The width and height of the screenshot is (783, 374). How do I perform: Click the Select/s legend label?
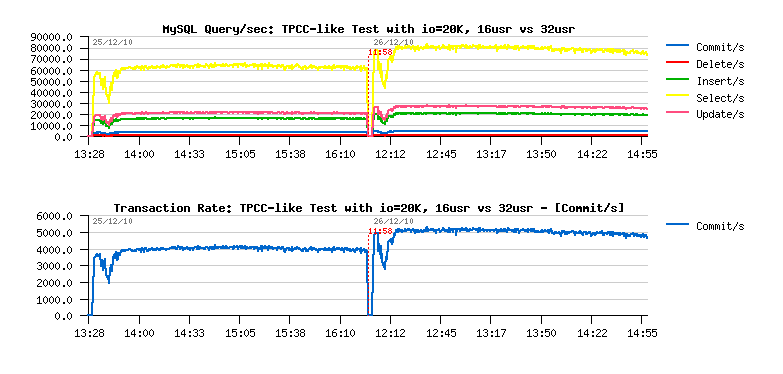720,98
